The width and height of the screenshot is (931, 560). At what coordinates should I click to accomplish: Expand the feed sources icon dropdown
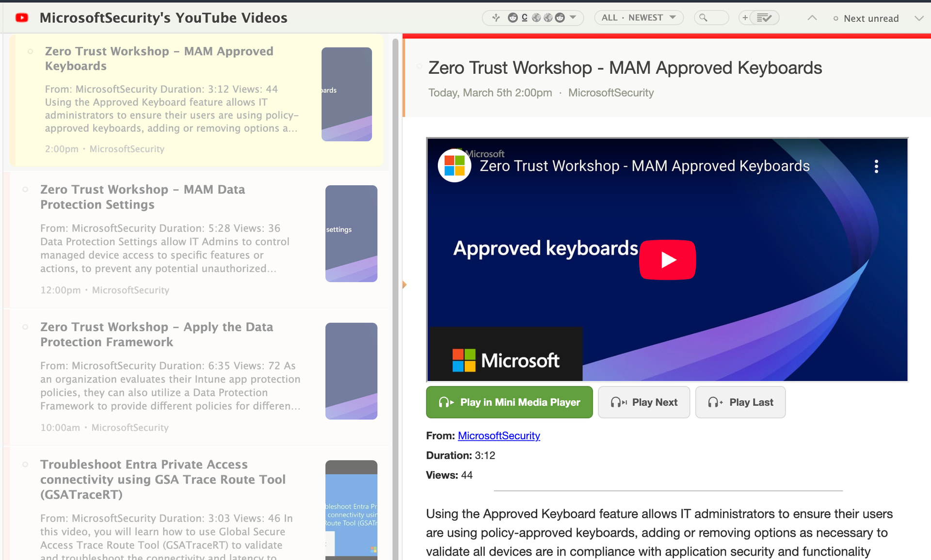[x=573, y=18]
